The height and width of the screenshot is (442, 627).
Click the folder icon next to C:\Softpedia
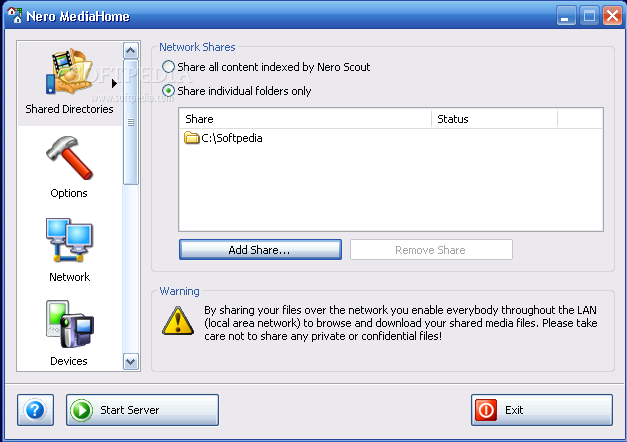(x=192, y=138)
